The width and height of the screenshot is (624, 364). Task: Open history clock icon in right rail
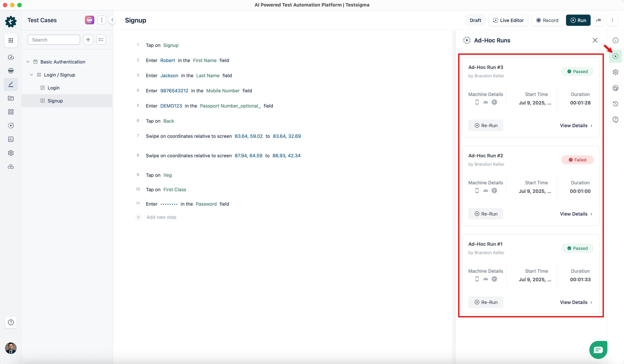[x=615, y=104]
